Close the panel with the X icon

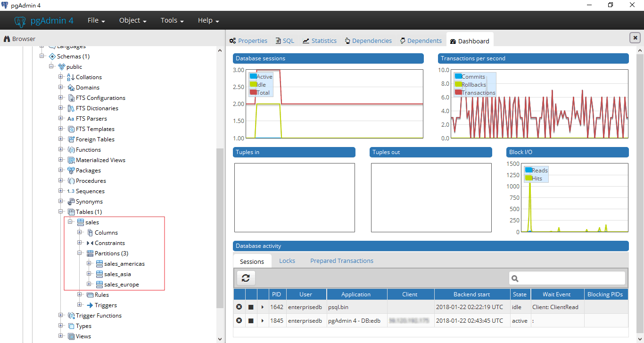pos(635,38)
